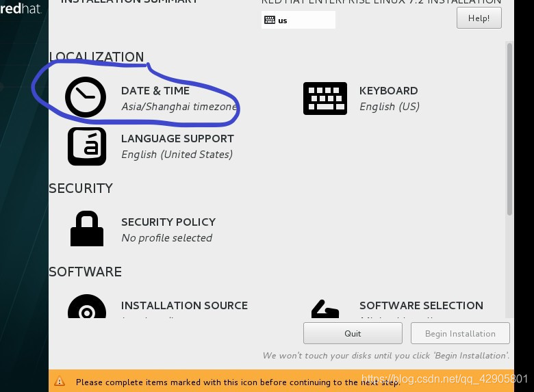The width and height of the screenshot is (534, 392).
Task: Click the Begin Installation button
Action: pos(460,333)
